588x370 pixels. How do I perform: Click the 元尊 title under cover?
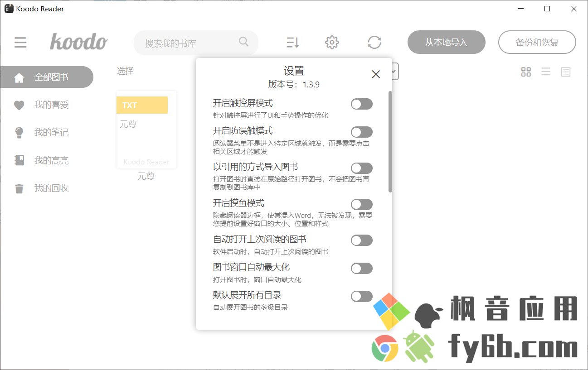point(146,177)
